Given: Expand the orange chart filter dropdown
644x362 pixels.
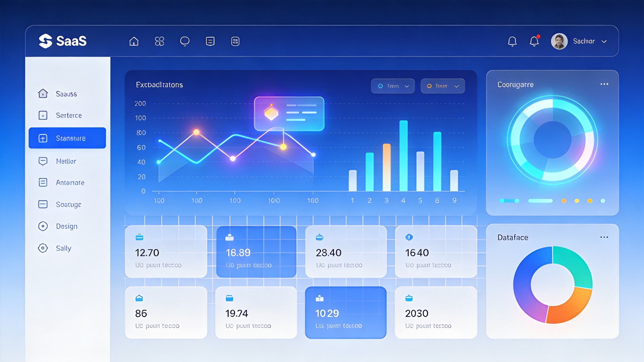Looking at the screenshot, I should click(x=443, y=86).
